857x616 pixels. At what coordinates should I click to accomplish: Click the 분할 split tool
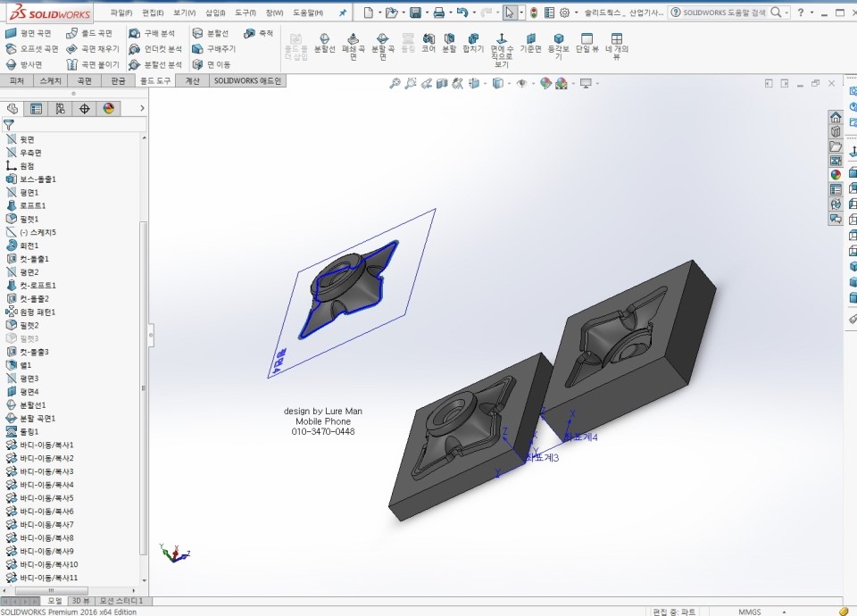[x=449, y=43]
